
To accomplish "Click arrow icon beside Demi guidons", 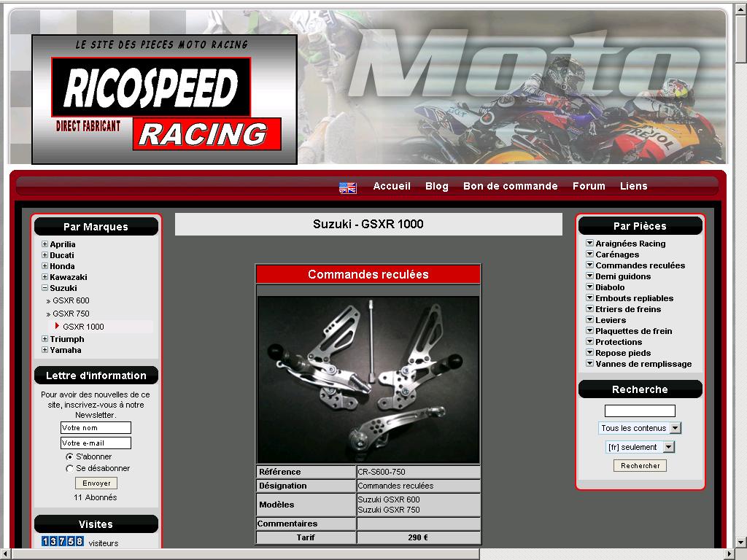I will tap(589, 276).
